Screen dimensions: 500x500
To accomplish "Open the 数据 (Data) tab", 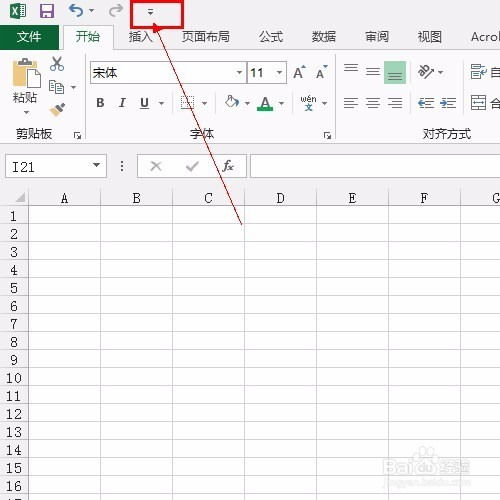I will (324, 37).
